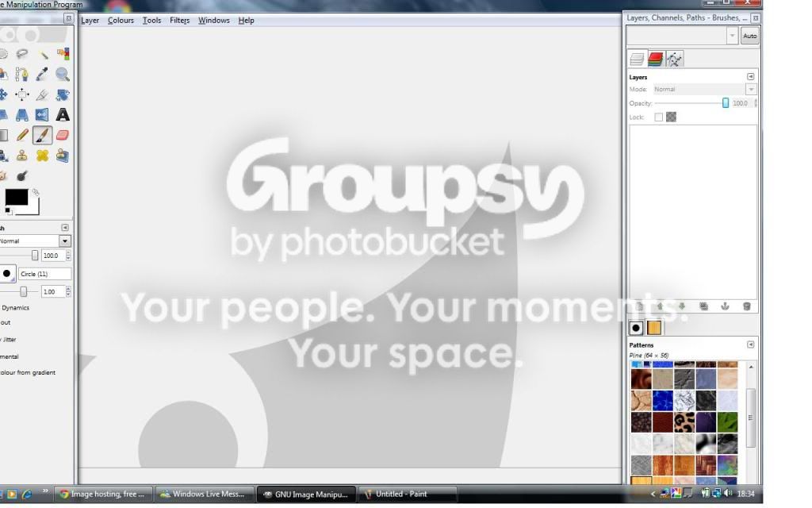Image resolution: width=812 pixels, height=508 pixels.
Task: Open the Layers tab menu arrow
Action: (750, 77)
